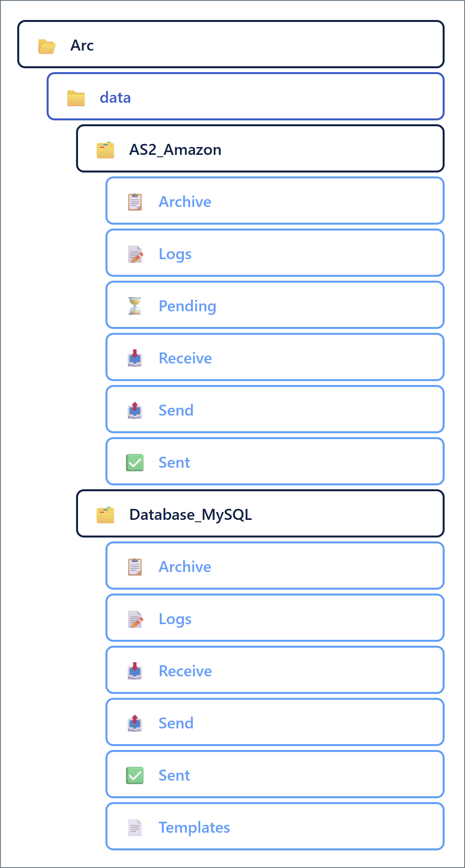Select Receive under Database_MySQL
This screenshot has height=868, width=465.
pyautogui.click(x=185, y=671)
